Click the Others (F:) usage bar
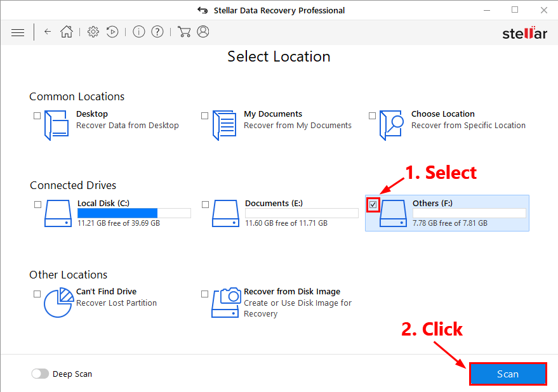This screenshot has width=558, height=392. click(x=469, y=213)
